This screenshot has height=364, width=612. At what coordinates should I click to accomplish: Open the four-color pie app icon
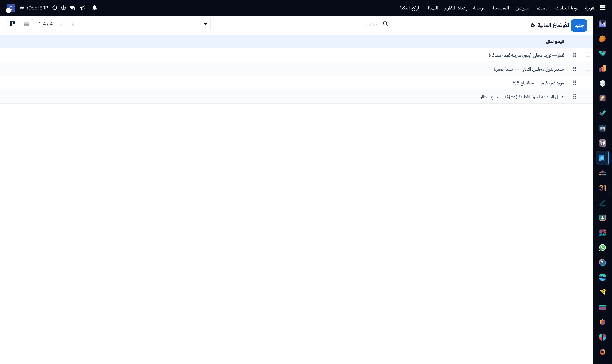coord(602,337)
